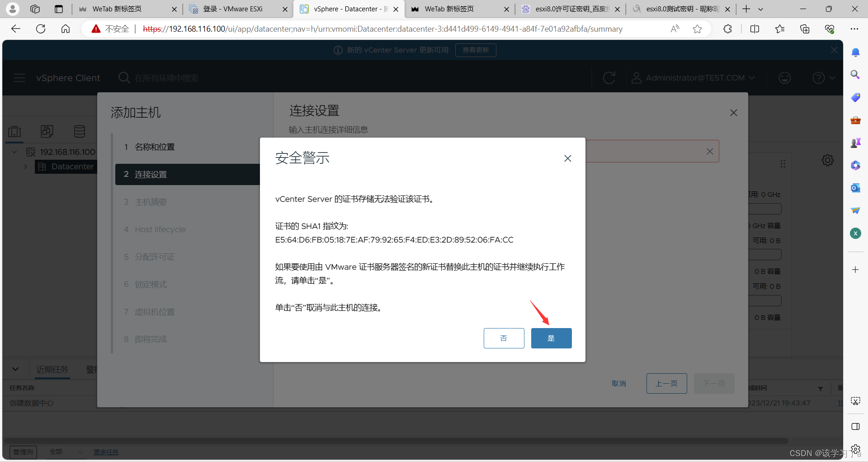Click the drag-handle dots icon on summary card
Screen dimensions: 868x462
783,164
